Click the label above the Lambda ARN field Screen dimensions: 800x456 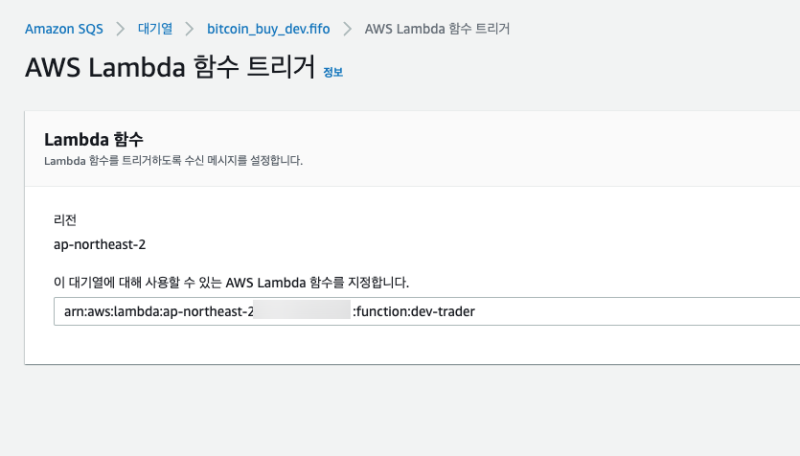click(231, 282)
